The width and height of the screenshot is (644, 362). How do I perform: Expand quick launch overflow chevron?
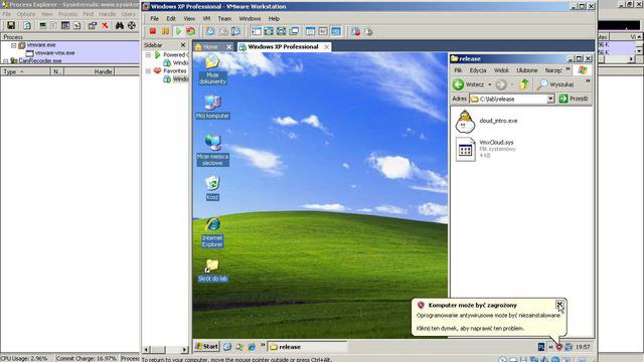[x=263, y=345]
